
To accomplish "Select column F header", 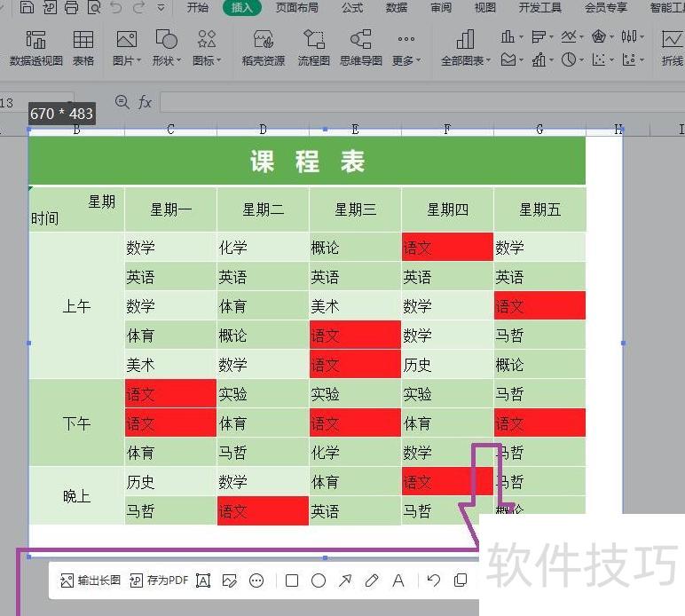I will tap(447, 130).
